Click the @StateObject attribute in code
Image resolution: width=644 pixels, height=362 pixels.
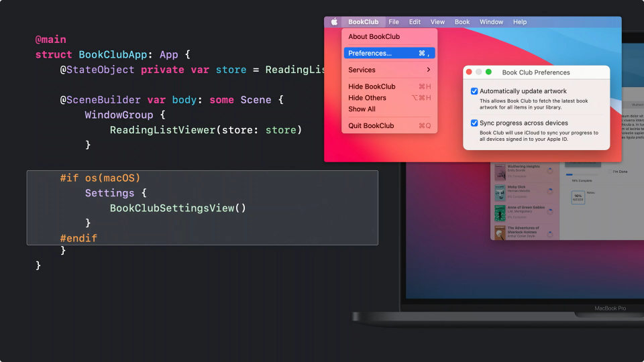tap(97, 70)
